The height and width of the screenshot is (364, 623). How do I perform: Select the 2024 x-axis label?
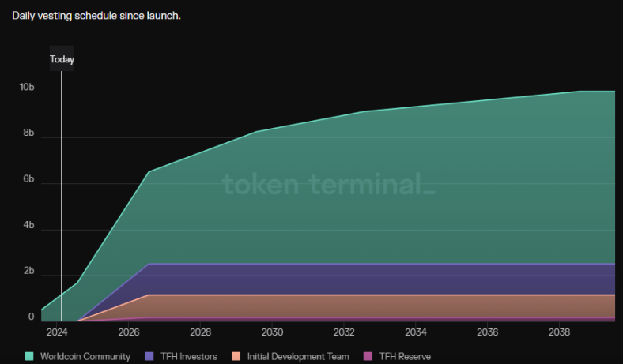[x=57, y=332]
